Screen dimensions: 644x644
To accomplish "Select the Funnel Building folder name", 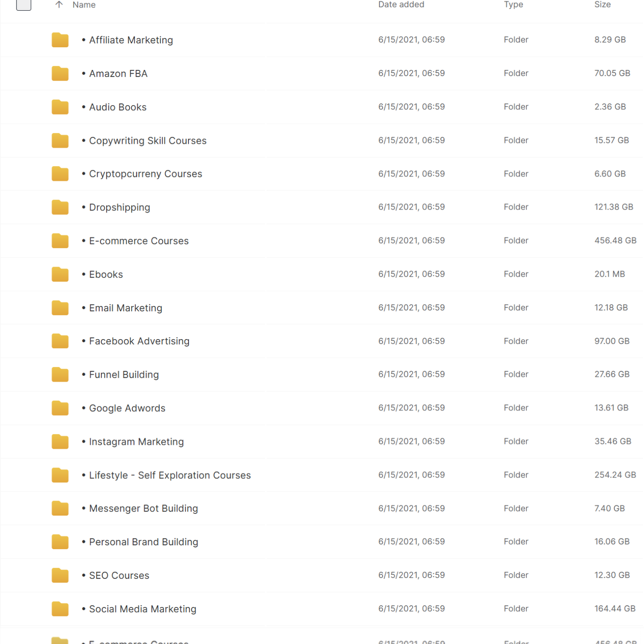I will click(124, 374).
